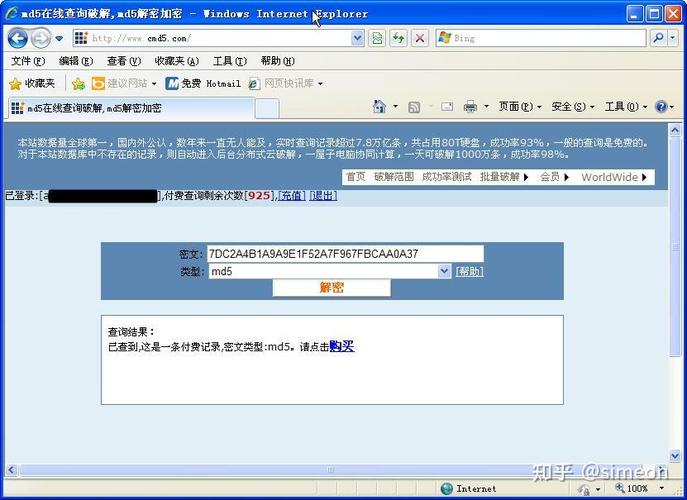Click the Home page icon
The image size is (687, 500).
tap(379, 106)
